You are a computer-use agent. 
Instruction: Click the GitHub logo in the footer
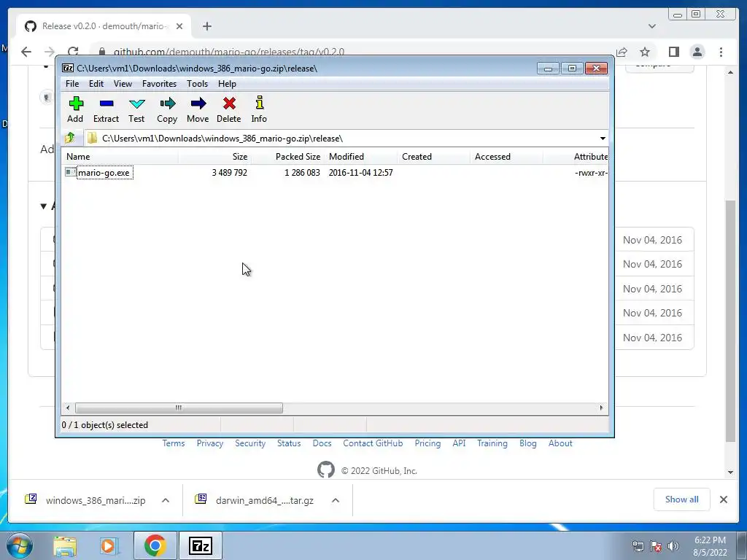326,470
